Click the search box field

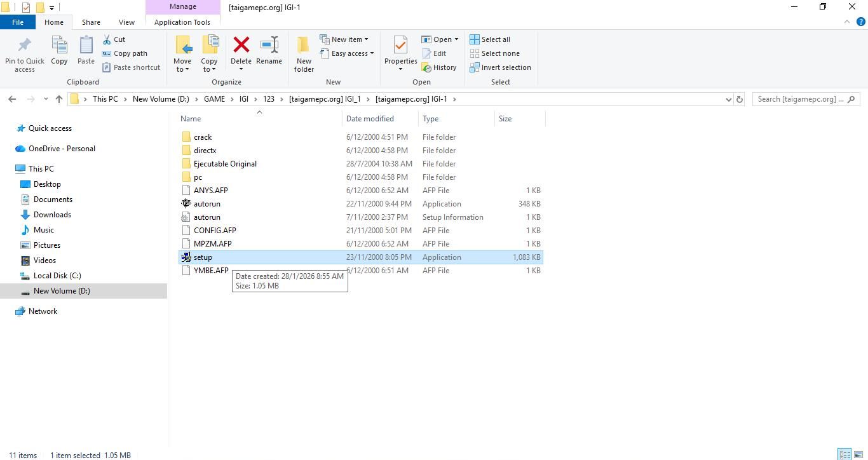801,99
